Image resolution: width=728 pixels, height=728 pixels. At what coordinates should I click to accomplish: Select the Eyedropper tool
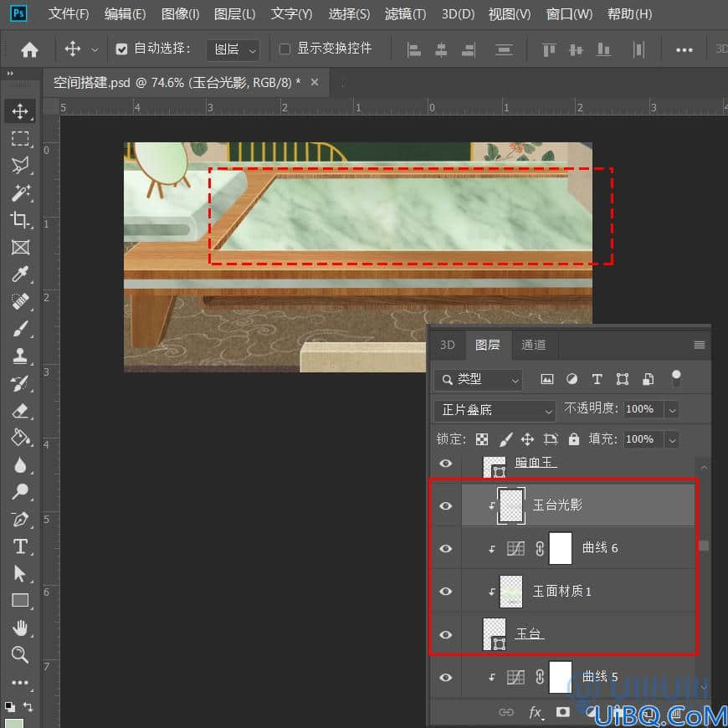point(20,274)
